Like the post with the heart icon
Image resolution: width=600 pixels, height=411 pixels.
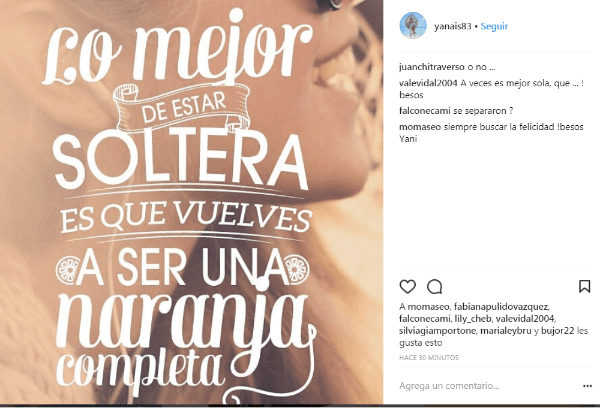(x=408, y=287)
